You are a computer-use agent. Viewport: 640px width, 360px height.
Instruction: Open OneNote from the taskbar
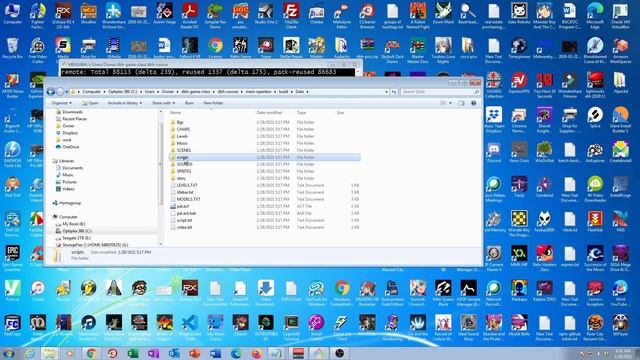[153, 353]
